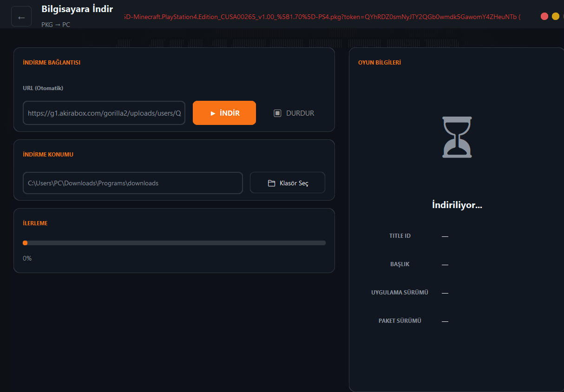
Task: Stop the download with DURDUR
Action: [294, 113]
